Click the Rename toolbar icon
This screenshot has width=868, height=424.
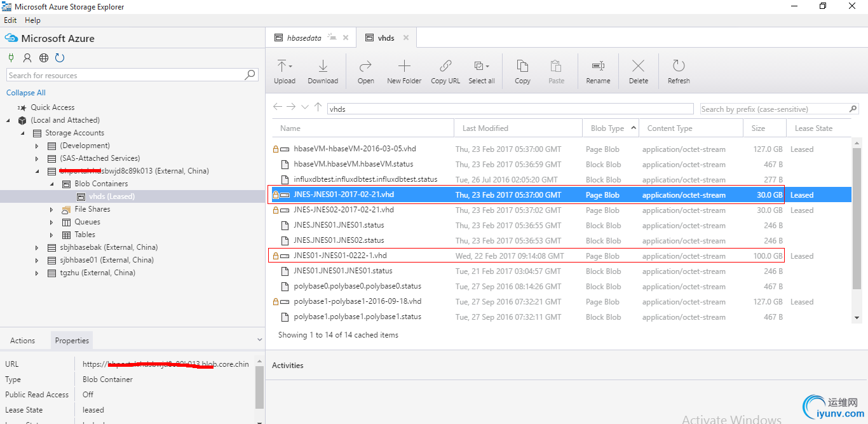[x=598, y=65]
